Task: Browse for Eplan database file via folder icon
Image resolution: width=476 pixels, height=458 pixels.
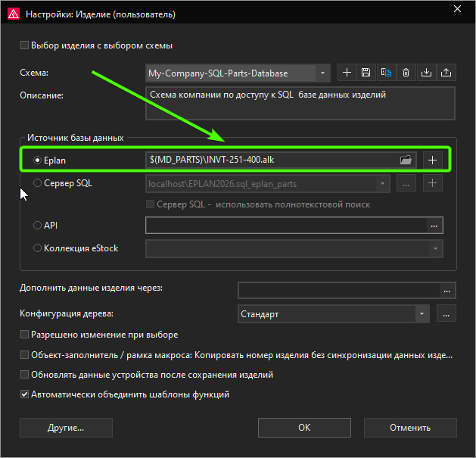Action: [x=406, y=160]
